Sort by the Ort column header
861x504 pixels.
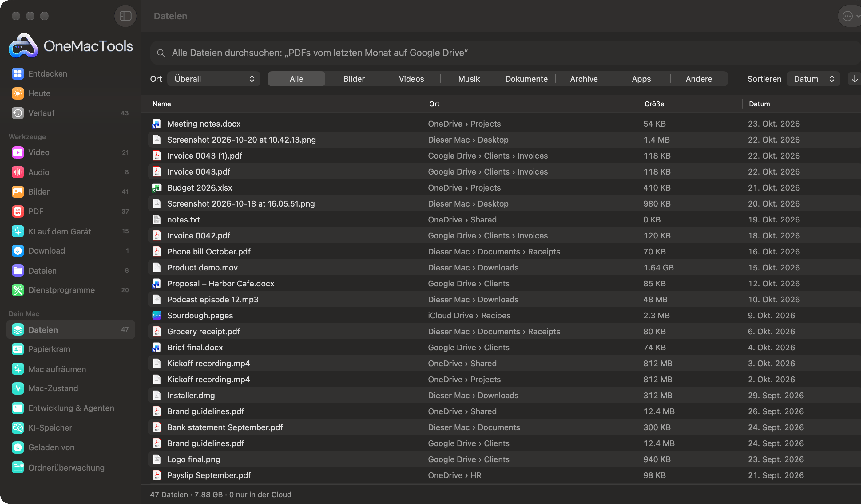[434, 104]
